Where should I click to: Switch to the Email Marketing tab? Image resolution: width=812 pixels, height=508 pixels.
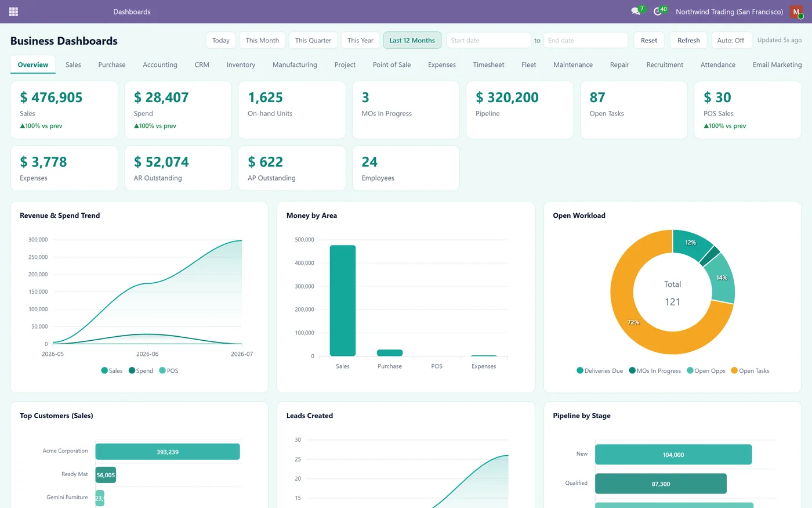point(777,64)
